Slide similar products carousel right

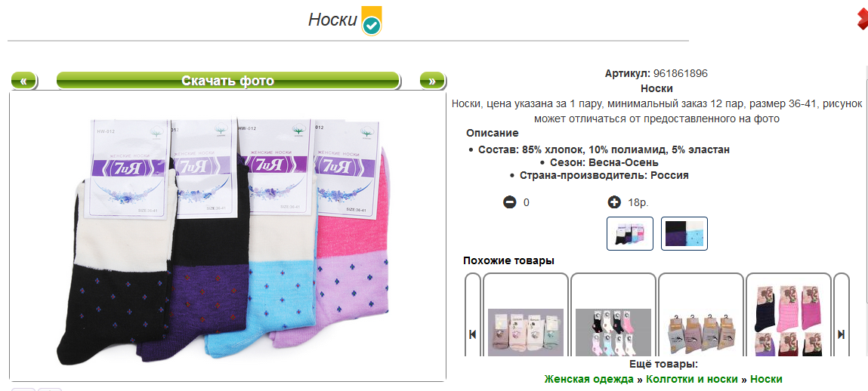point(842,334)
